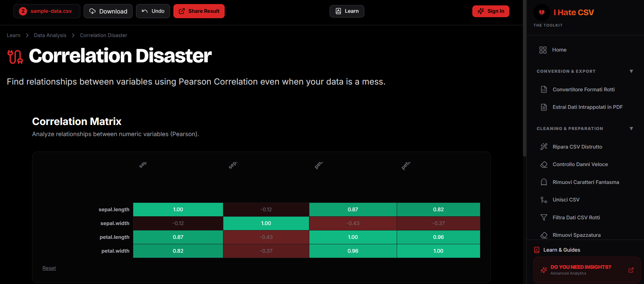Click the Download button

point(108,11)
